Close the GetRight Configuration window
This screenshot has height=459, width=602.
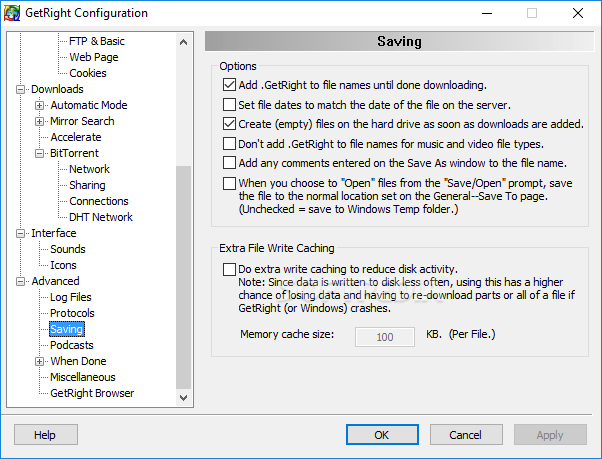point(577,13)
